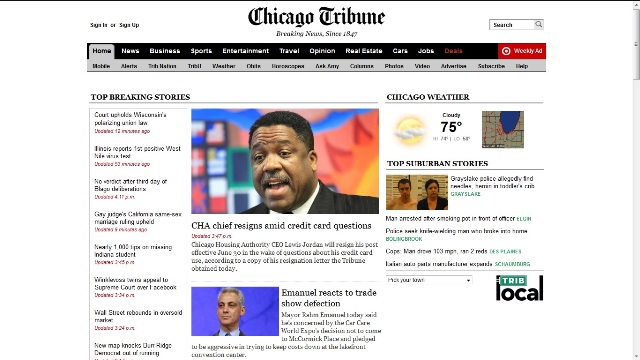Click the search magnifier icon
The height and width of the screenshot is (360, 640).
point(539,24)
